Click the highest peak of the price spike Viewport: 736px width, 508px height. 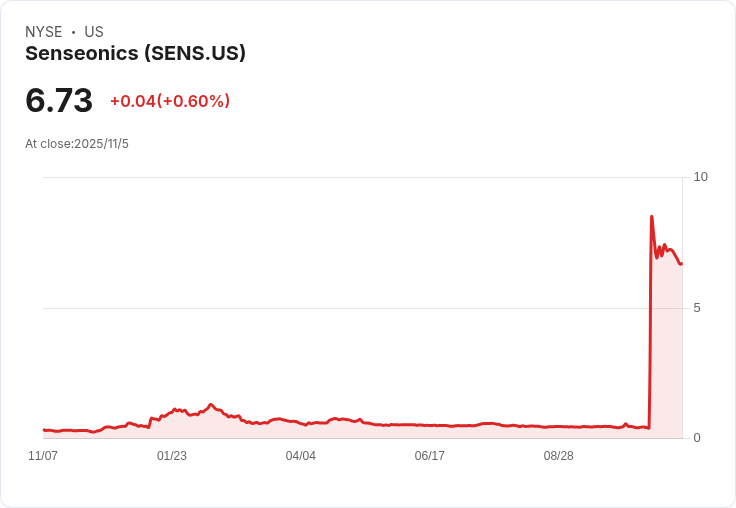(x=652, y=217)
